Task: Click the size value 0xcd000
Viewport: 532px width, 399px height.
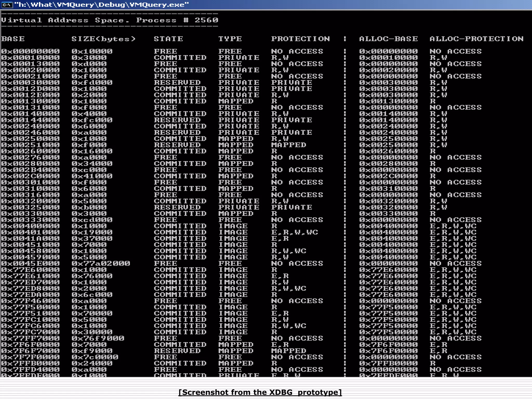Action: (x=92, y=220)
